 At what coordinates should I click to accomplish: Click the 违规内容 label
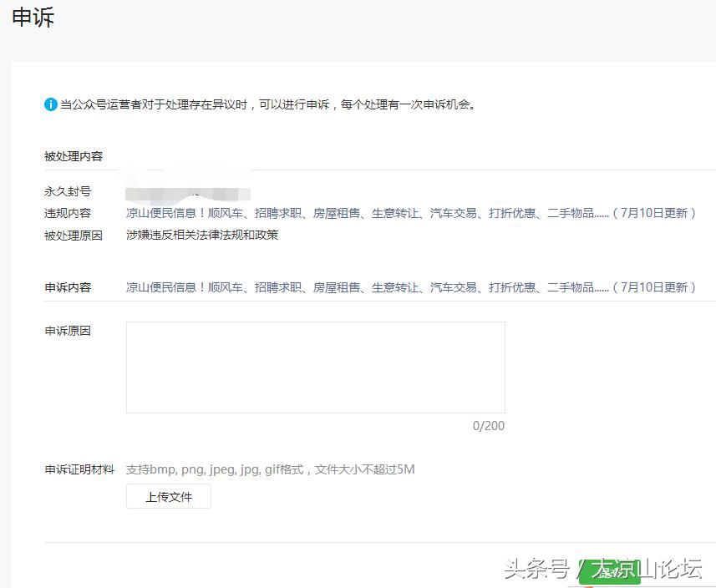(68, 213)
